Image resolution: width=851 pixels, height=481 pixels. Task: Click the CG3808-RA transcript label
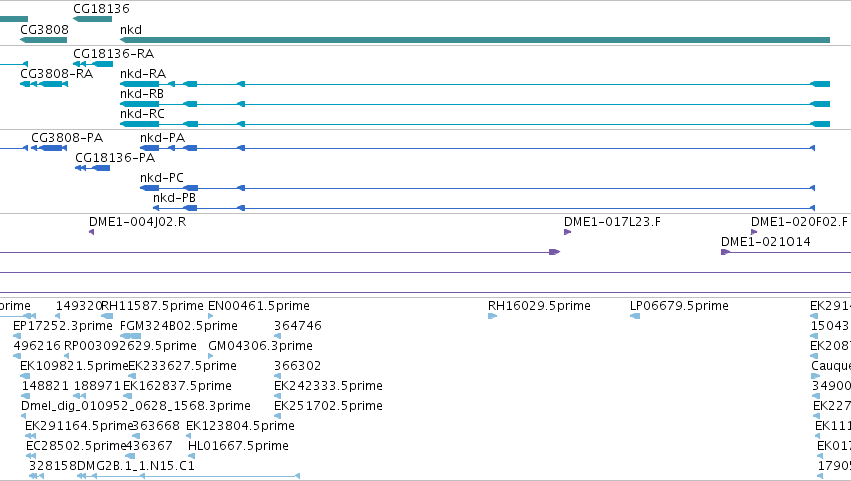[x=56, y=74]
